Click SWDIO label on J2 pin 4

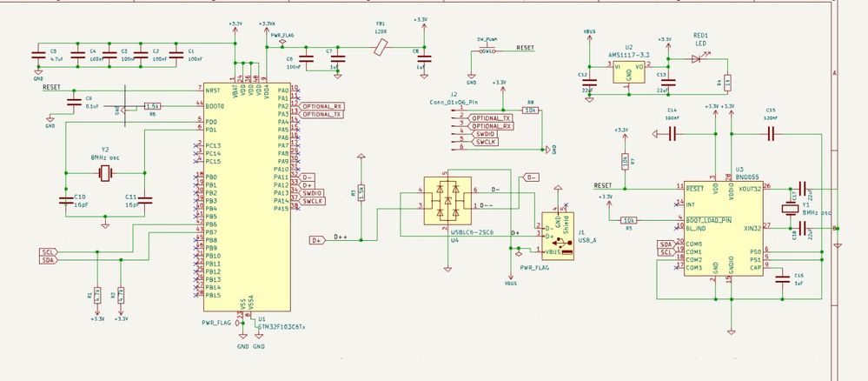(483, 134)
